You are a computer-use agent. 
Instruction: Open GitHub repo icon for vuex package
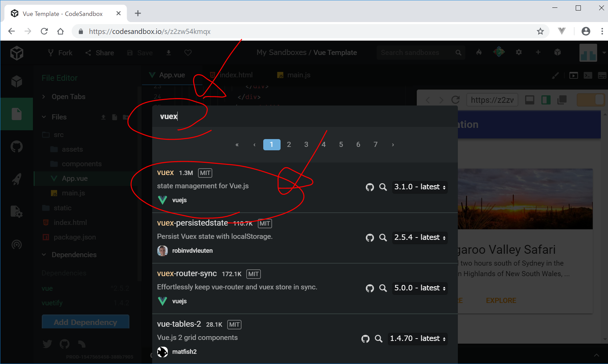[x=370, y=187]
